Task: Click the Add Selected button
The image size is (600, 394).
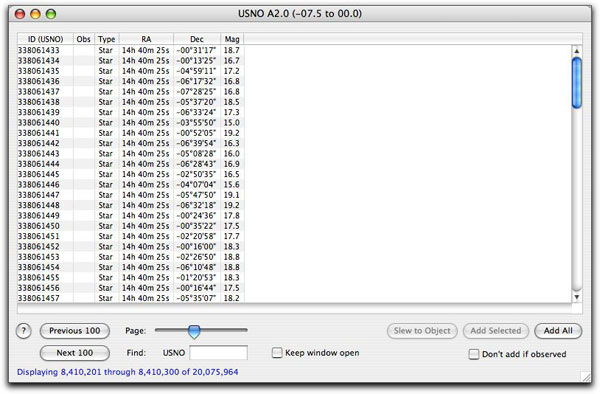Action: point(496,331)
